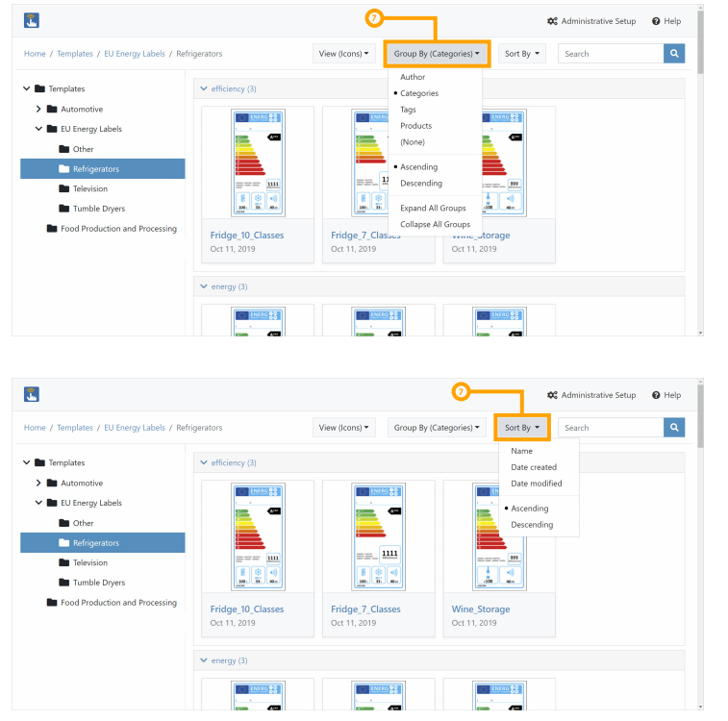Select Food Production and Processing in top tree
This screenshot has height=721, width=728.
[x=112, y=229]
